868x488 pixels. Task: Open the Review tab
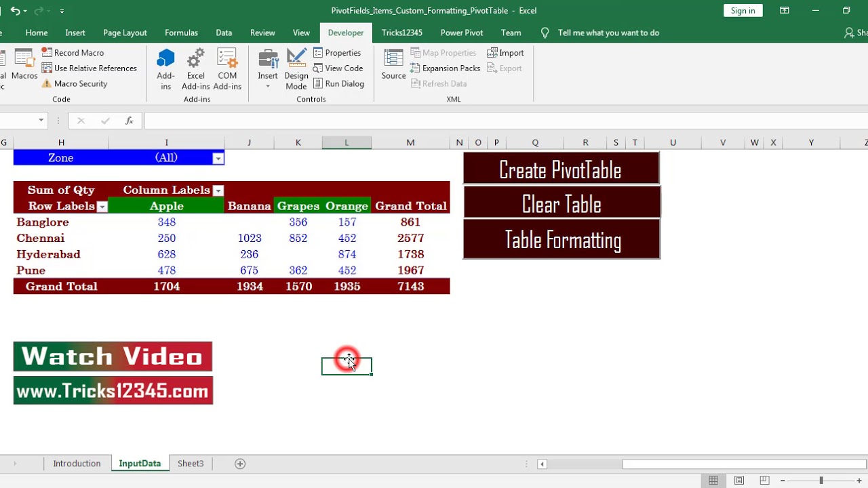click(x=262, y=33)
